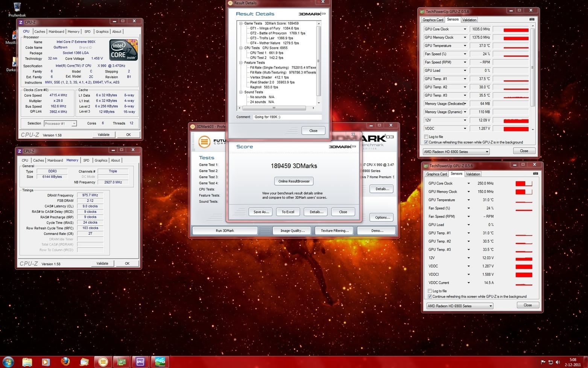Image resolution: width=588 pixels, height=368 pixels.
Task: Uncheck Continue refreshing in lower GPU-Z window
Action: [x=430, y=296]
